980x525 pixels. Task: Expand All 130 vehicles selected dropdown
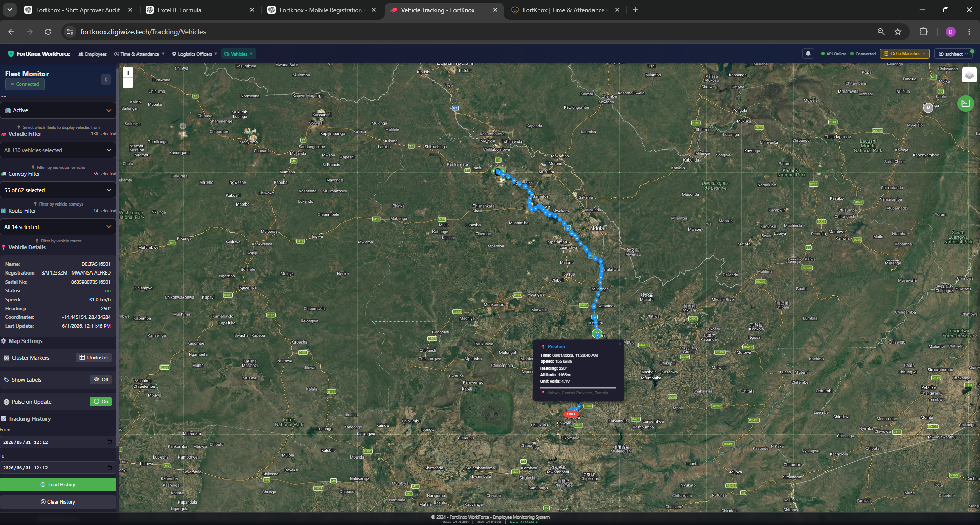pos(58,150)
